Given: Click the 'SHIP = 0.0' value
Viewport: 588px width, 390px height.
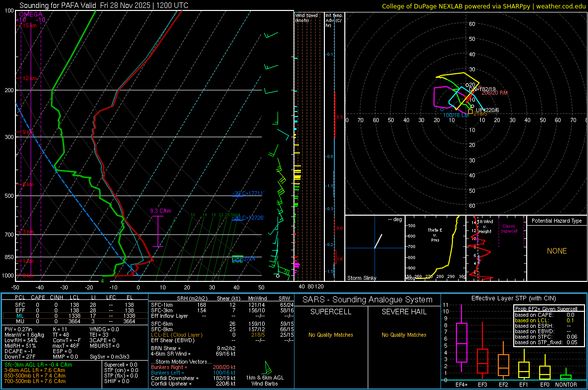Looking at the screenshot, I should pos(117,381).
